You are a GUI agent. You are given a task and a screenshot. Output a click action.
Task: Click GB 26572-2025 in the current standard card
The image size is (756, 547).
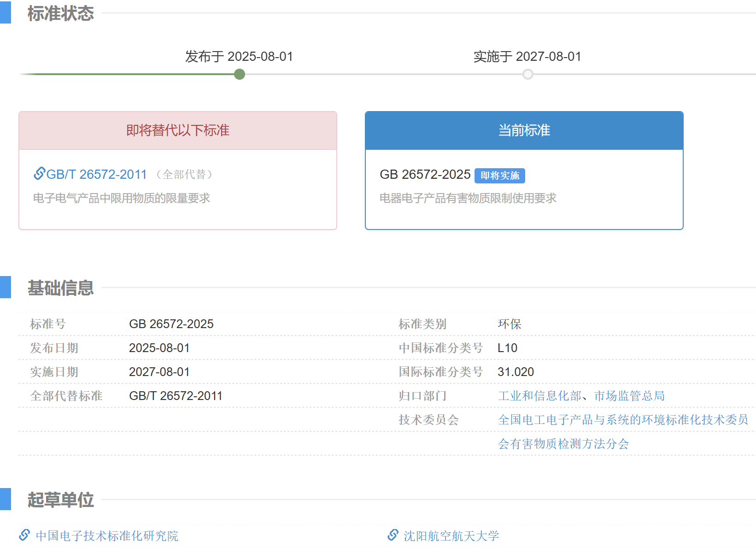425,175
